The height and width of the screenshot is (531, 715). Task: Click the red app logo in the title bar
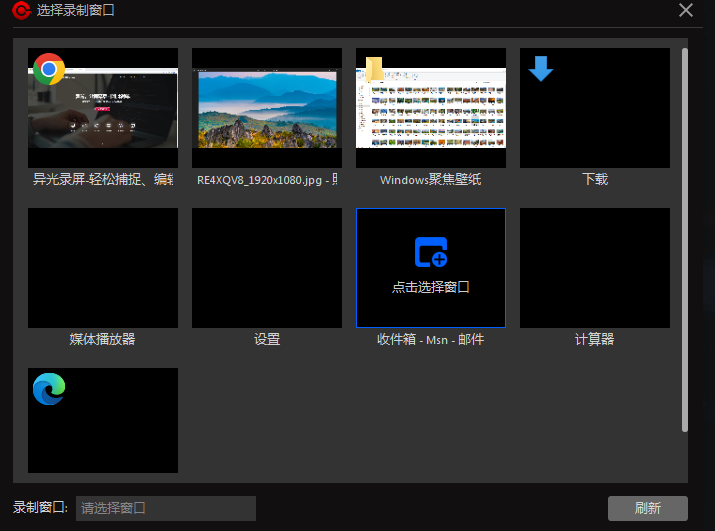tap(19, 11)
